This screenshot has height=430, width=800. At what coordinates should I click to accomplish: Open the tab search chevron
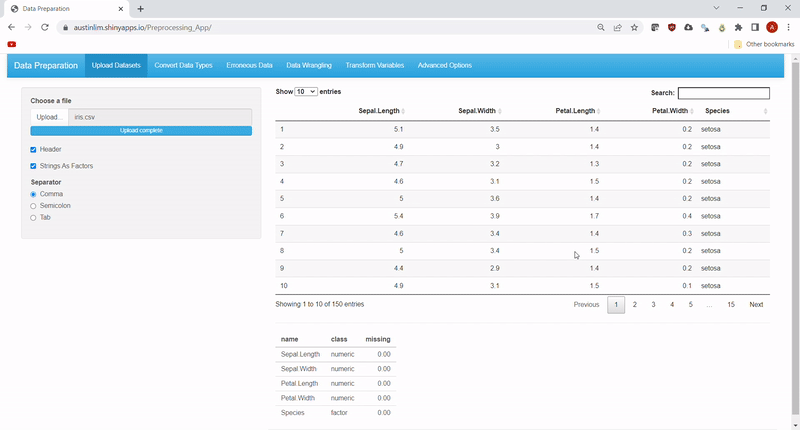(716, 8)
